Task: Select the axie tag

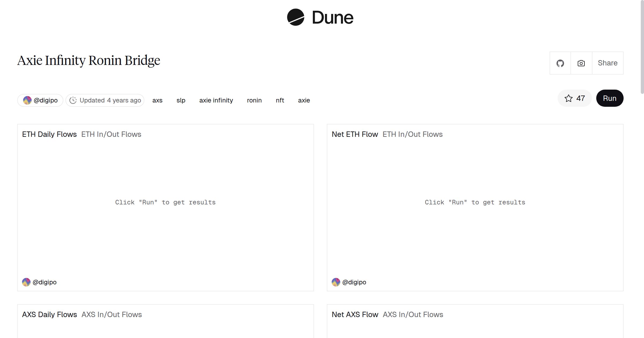Action: point(304,100)
